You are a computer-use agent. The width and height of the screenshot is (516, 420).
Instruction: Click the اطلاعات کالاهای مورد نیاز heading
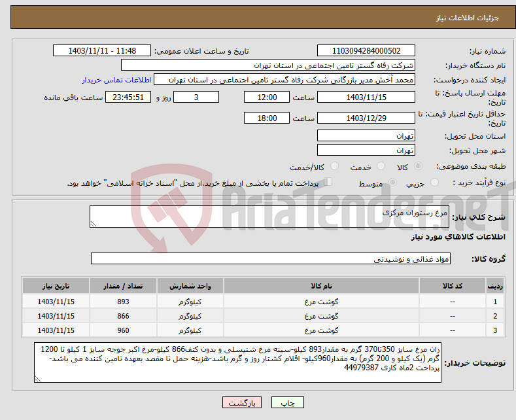point(458,237)
